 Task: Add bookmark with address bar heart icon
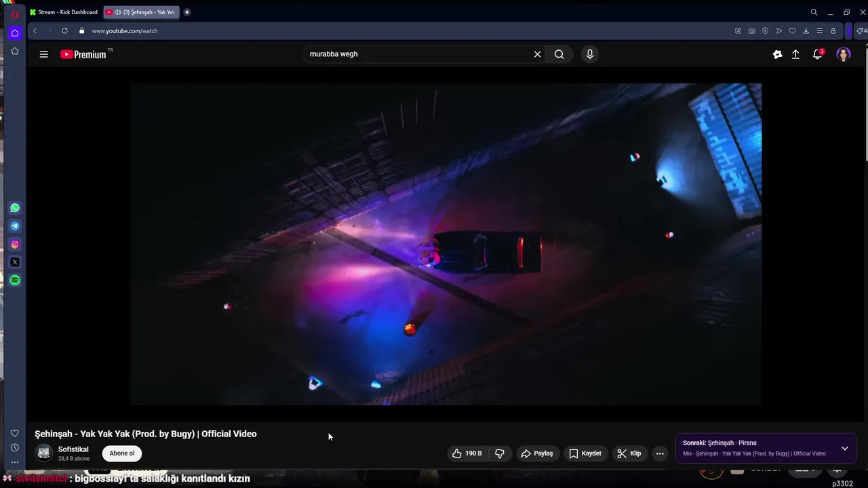[792, 30]
